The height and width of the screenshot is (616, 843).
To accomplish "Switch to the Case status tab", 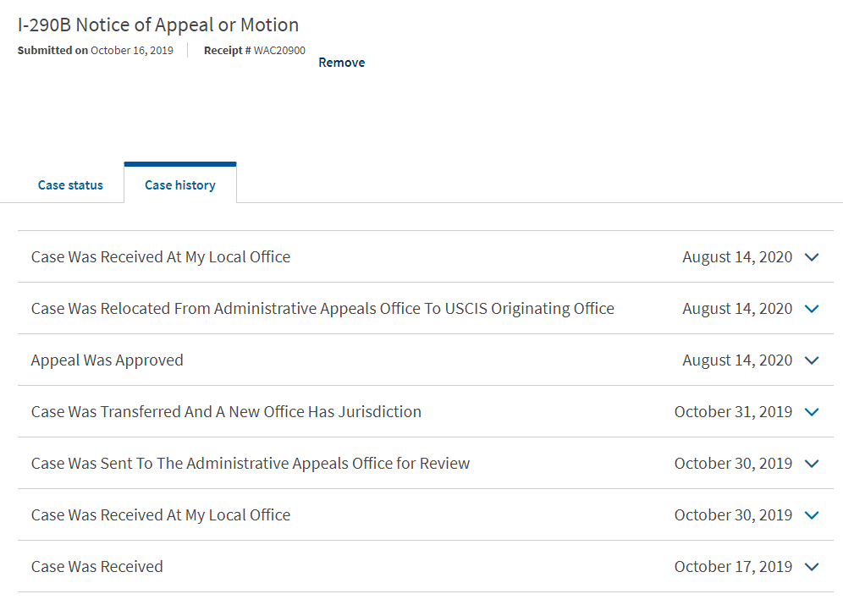I will click(70, 185).
